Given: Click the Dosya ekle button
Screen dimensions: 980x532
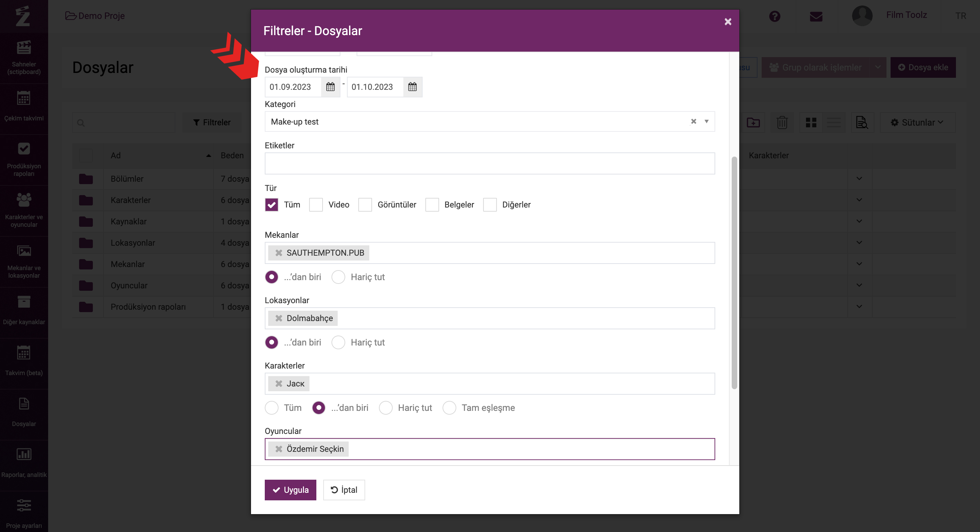Looking at the screenshot, I should (x=923, y=67).
